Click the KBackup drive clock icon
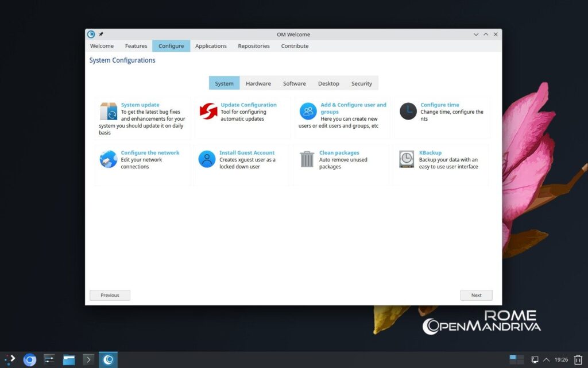Image resolution: width=588 pixels, height=368 pixels. (x=407, y=159)
